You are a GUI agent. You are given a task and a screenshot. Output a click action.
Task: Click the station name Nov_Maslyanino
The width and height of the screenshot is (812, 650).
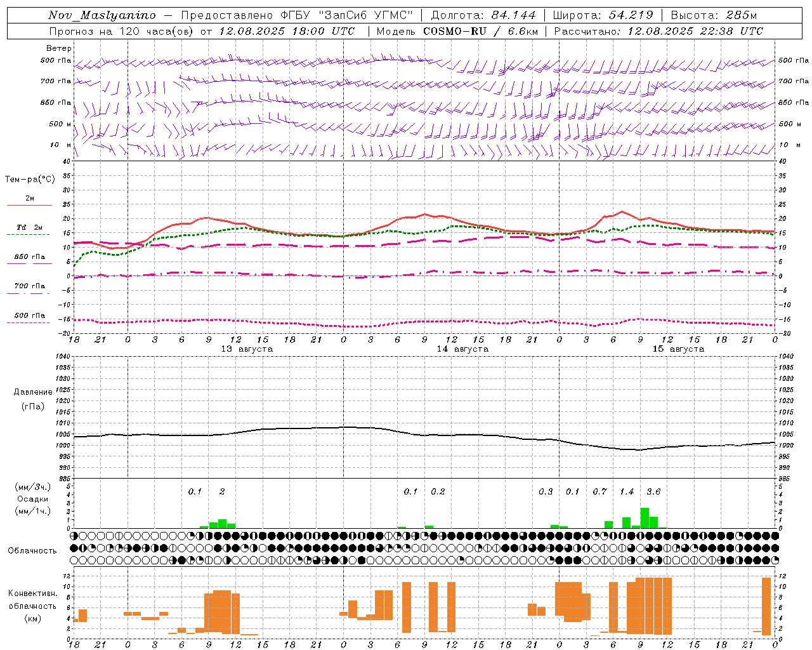coord(102,15)
